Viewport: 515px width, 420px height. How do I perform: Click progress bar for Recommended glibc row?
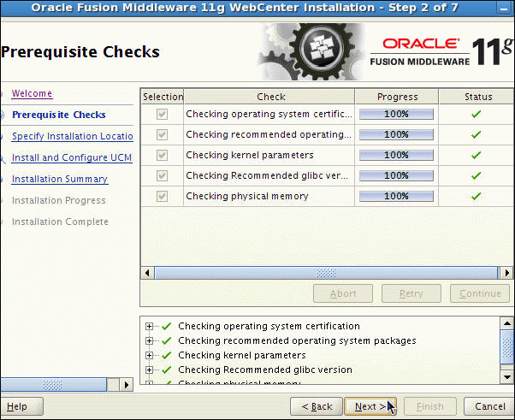(396, 175)
